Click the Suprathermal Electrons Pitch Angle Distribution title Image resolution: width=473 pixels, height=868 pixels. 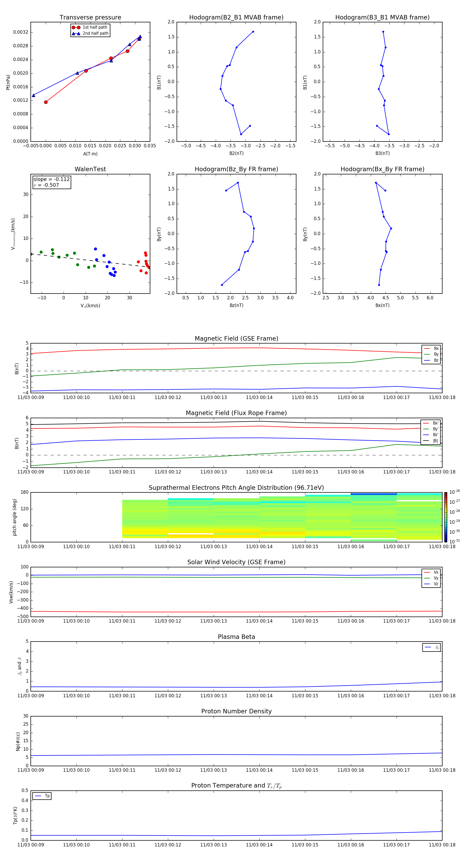point(236,488)
